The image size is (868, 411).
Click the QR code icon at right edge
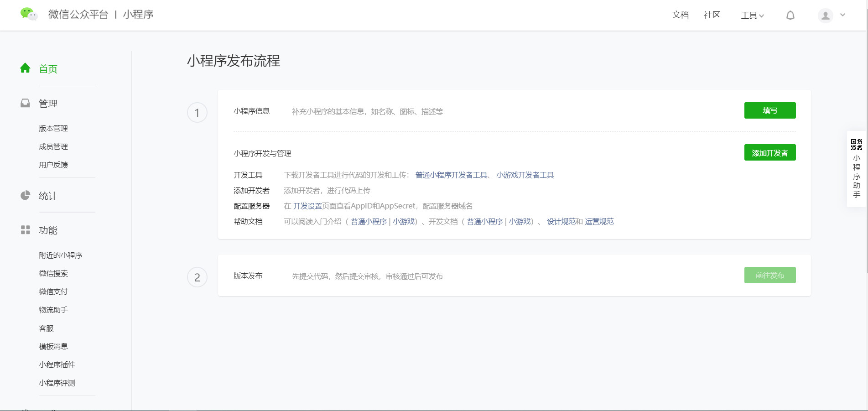click(857, 145)
